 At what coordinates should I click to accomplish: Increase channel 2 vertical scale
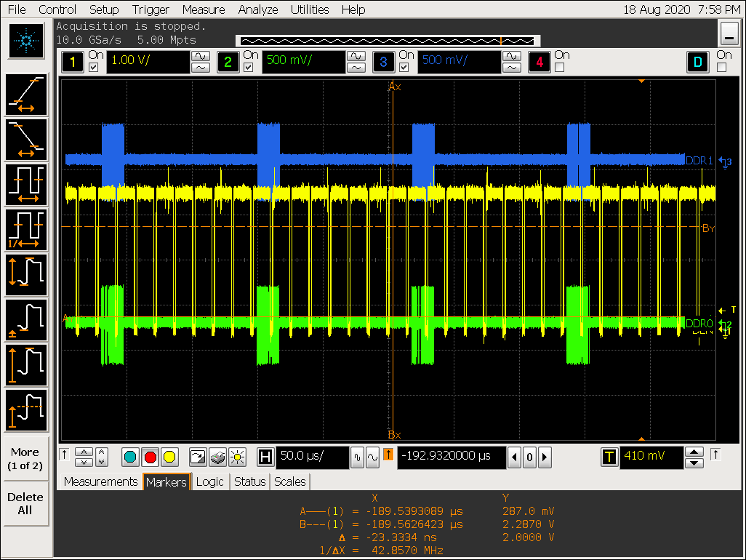356,56
